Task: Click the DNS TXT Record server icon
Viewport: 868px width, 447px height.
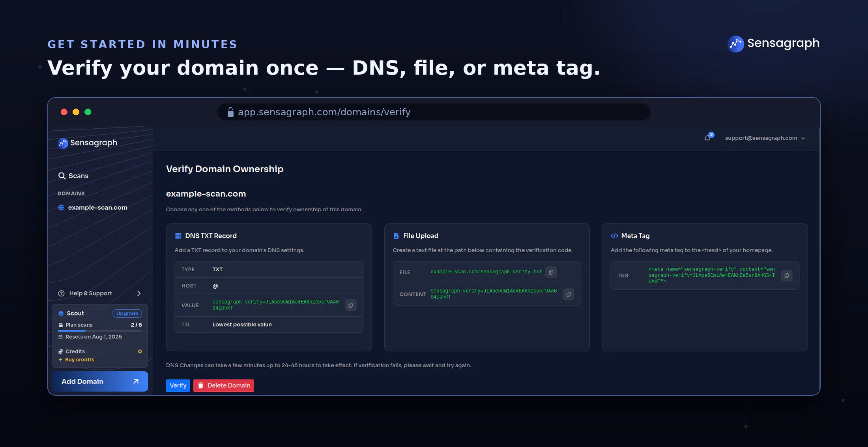Action: pyautogui.click(x=178, y=236)
